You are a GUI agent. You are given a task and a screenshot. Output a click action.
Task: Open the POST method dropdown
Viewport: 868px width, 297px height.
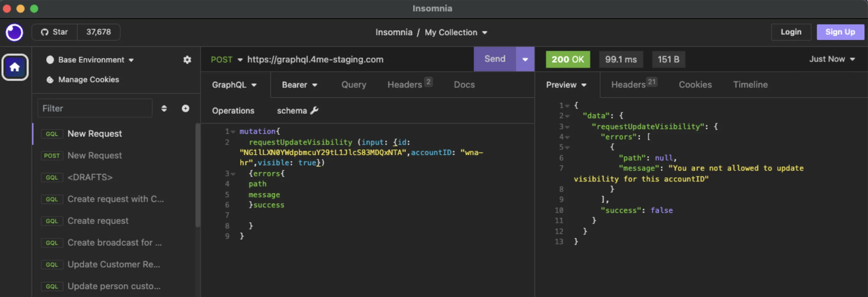(x=227, y=60)
